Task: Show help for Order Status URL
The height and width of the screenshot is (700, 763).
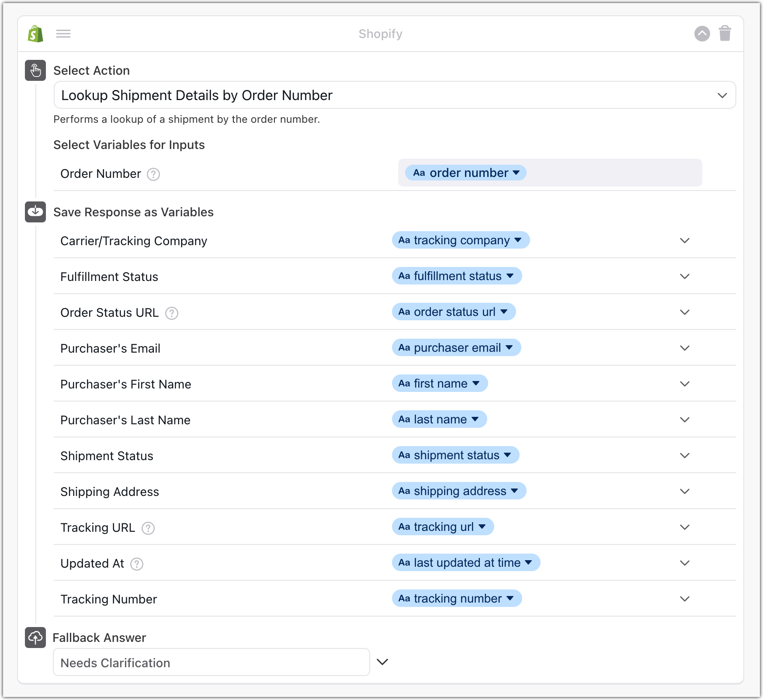Action: pos(172,313)
